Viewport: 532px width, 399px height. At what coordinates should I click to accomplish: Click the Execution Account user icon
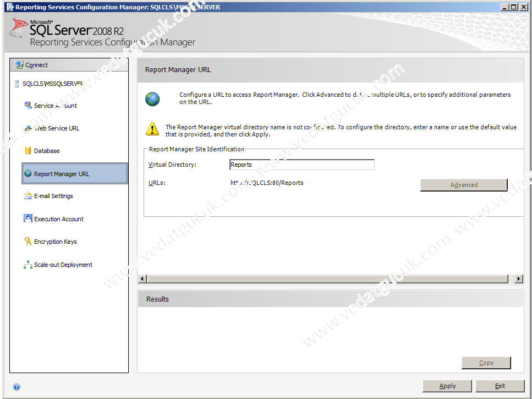pos(28,218)
